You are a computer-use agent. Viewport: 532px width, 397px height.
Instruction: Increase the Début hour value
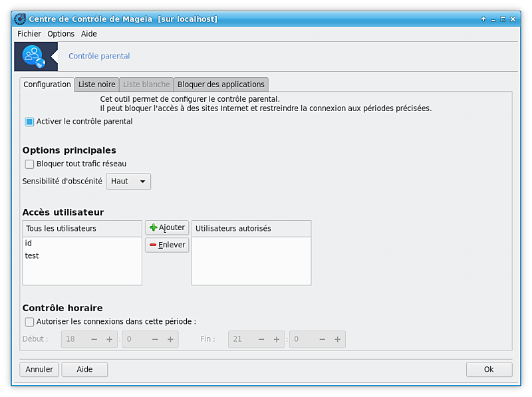point(109,339)
